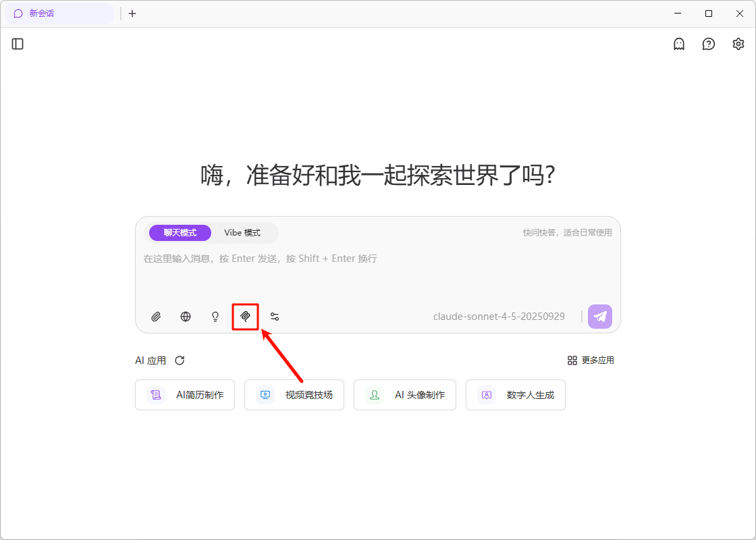Open the AI简历制作 app
Image resolution: width=756 pixels, height=540 pixels.
tap(185, 395)
